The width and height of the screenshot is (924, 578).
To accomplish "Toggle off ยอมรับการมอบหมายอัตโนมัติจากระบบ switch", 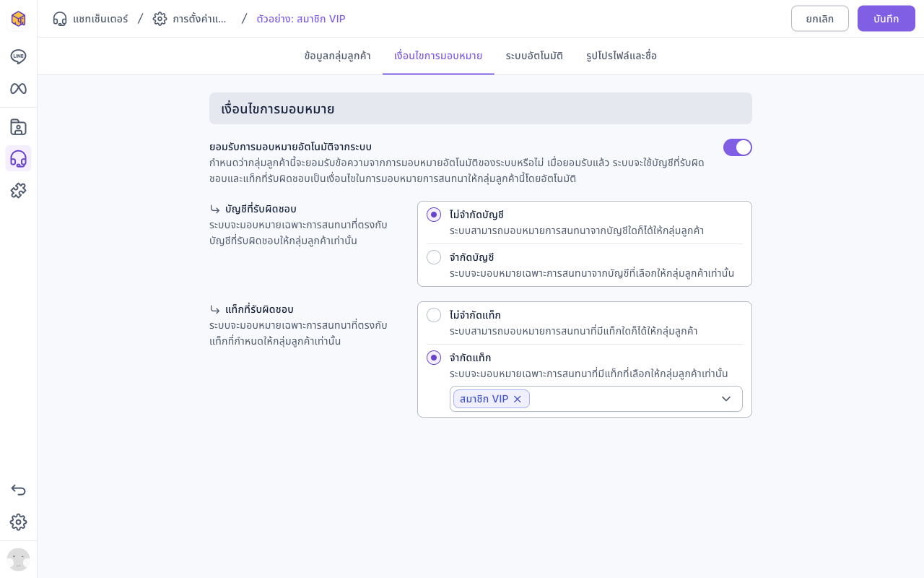I will (x=738, y=147).
